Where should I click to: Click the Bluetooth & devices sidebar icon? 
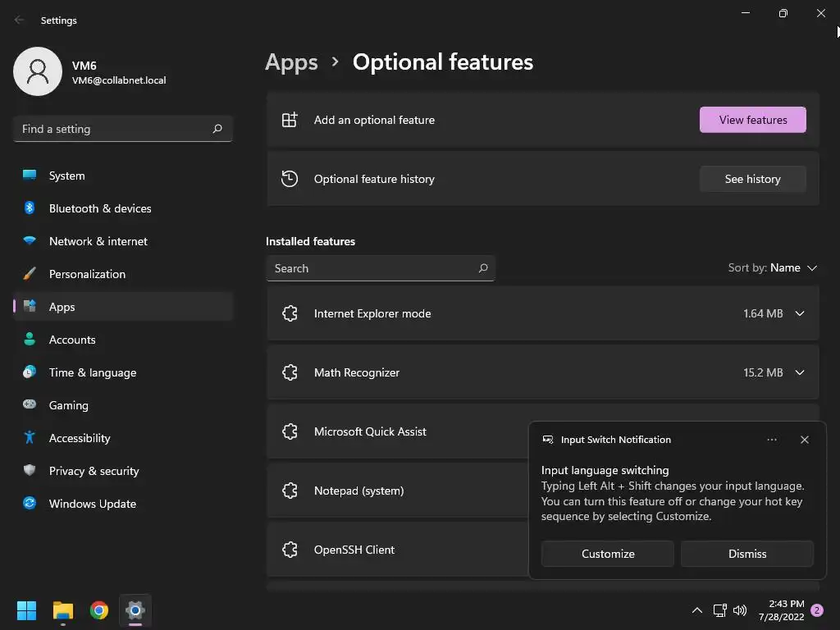30,208
